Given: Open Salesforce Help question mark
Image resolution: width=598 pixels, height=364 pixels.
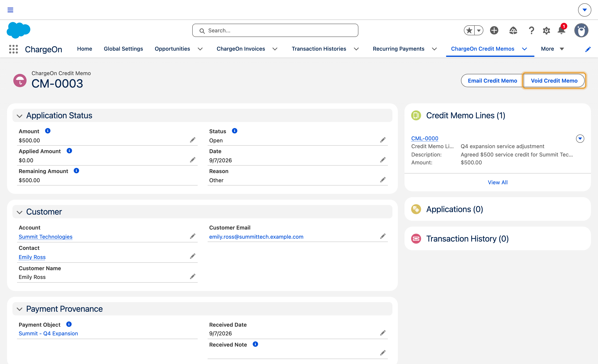Looking at the screenshot, I should click(531, 31).
